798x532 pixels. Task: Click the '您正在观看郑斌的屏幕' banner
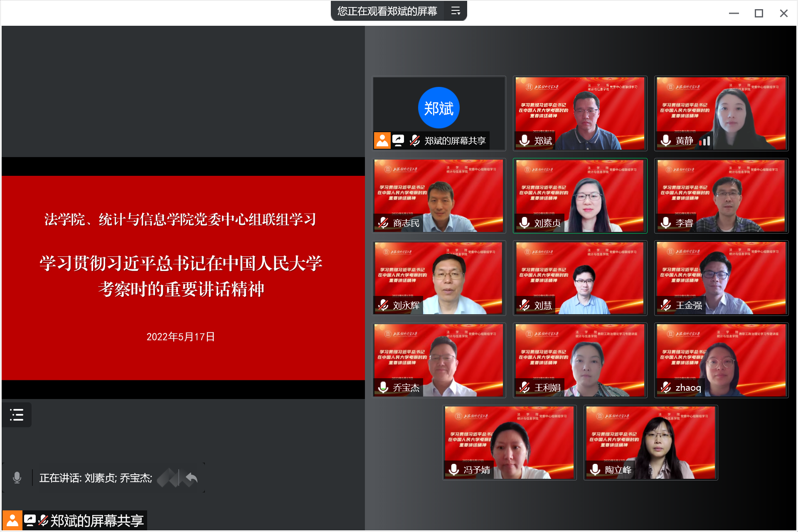click(x=387, y=11)
